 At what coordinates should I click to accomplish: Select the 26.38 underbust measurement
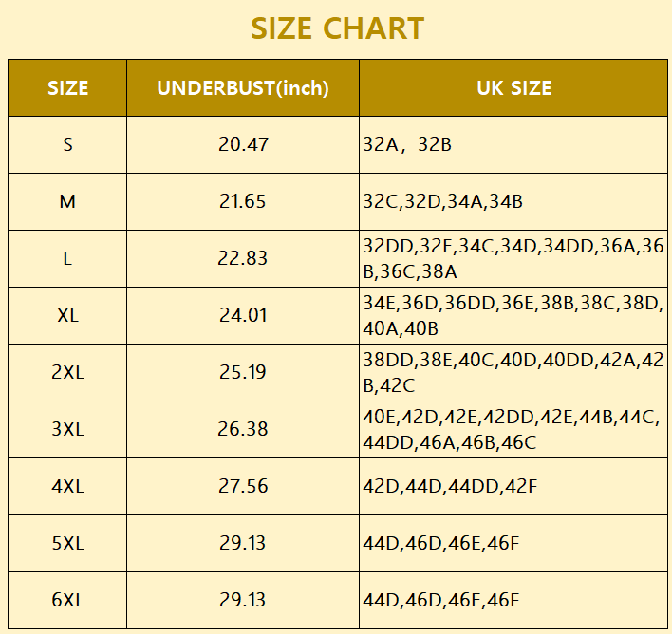coord(243,429)
